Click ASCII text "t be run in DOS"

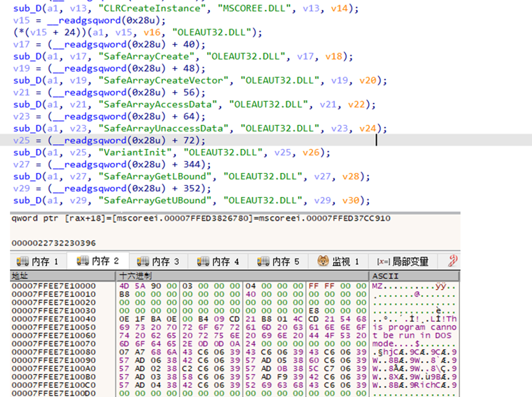click(412, 335)
